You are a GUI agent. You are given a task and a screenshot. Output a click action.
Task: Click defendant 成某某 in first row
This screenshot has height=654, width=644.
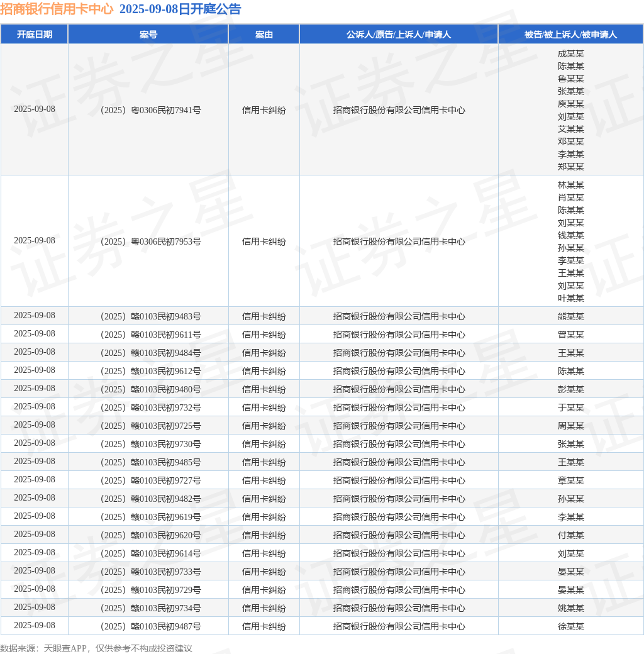[570, 53]
